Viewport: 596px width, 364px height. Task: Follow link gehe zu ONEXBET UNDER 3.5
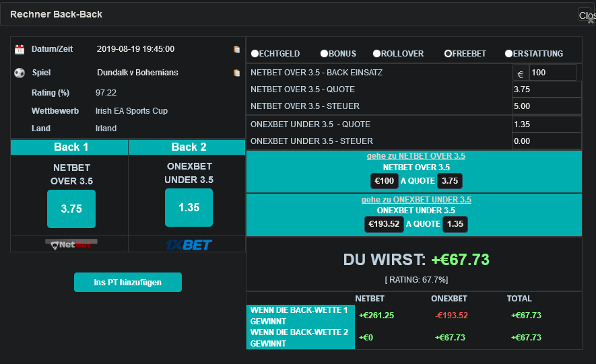coord(416,200)
